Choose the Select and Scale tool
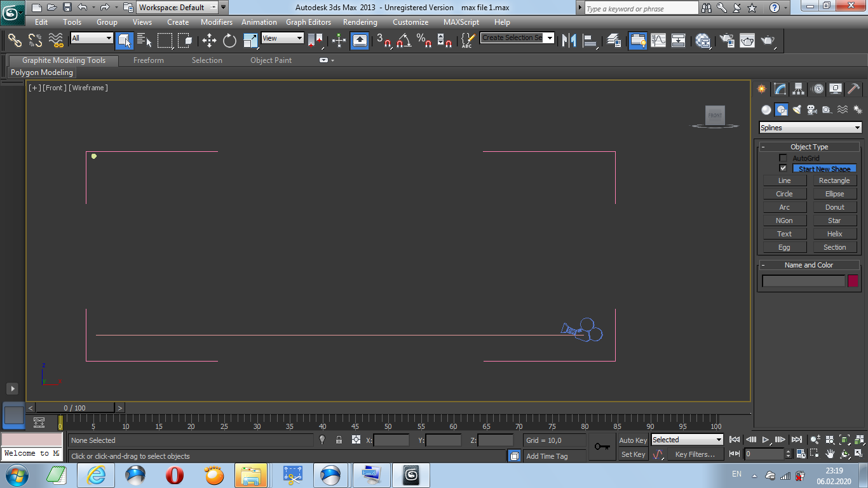The height and width of the screenshot is (488, 868). point(251,41)
